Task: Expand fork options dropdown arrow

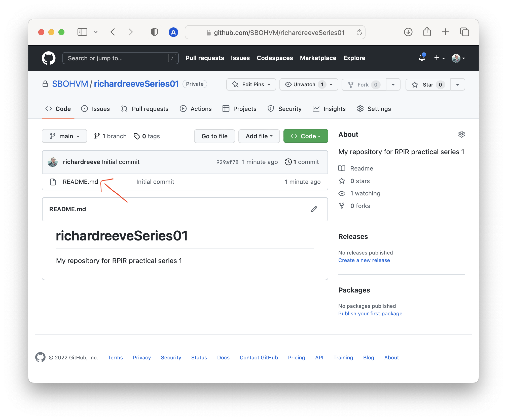Action: click(393, 85)
